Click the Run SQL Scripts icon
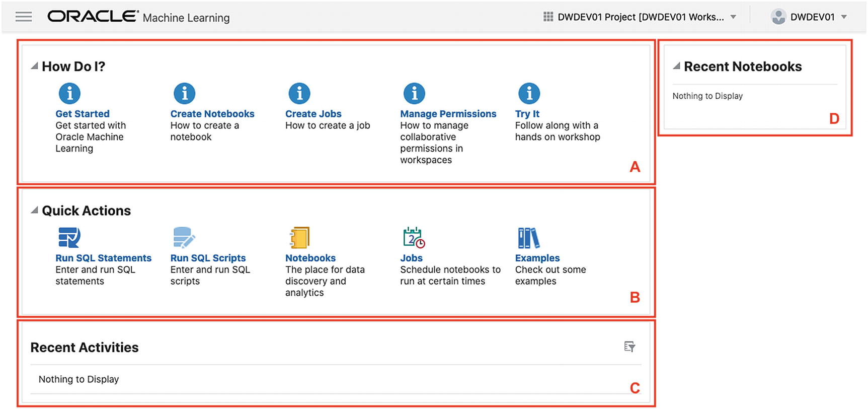Screen dimensions: 868x409 coord(184,237)
